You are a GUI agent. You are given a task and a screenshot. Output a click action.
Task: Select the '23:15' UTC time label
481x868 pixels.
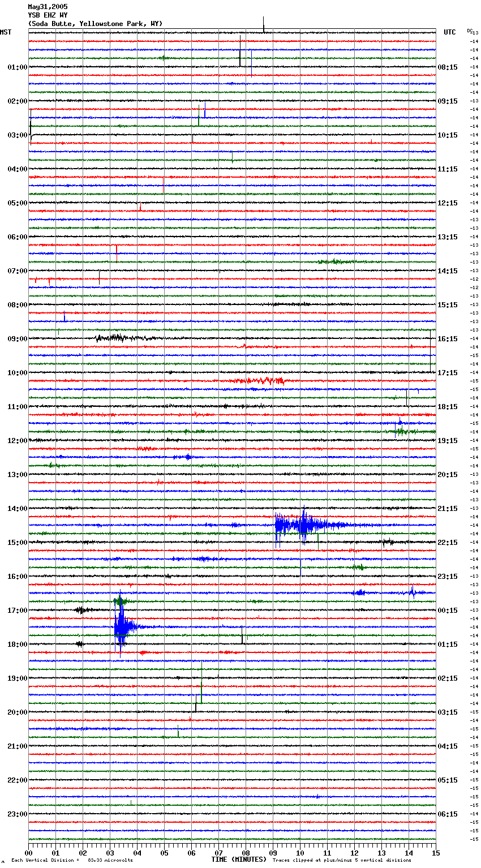tap(448, 577)
